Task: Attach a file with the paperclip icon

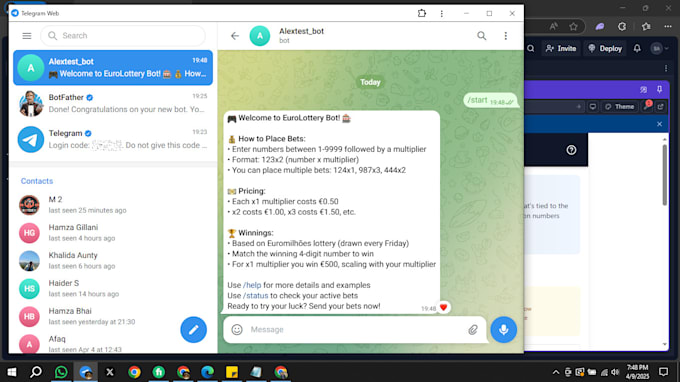Action: 473,330
